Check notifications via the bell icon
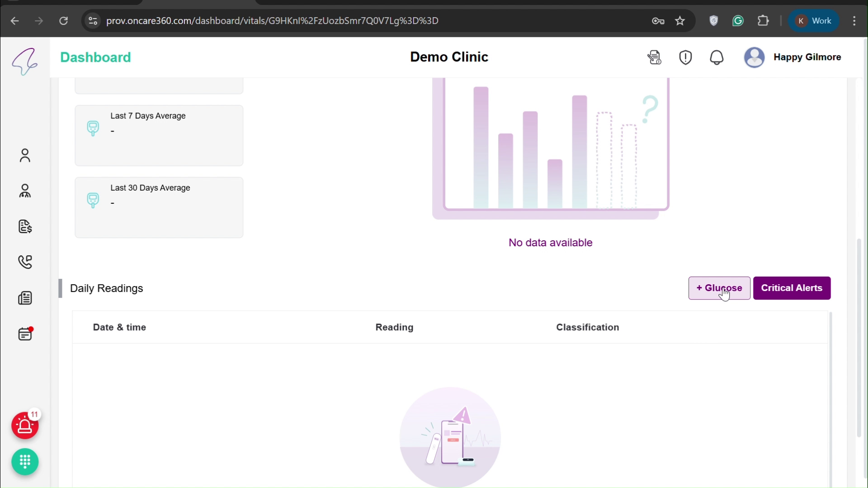This screenshot has height=488, width=868. pyautogui.click(x=717, y=57)
